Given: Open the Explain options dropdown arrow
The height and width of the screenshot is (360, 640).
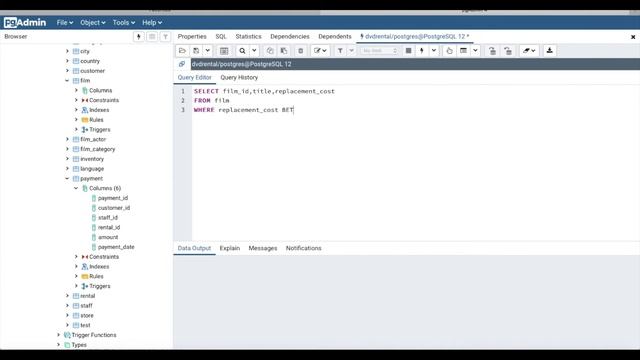Looking at the screenshot, I should click(x=475, y=51).
